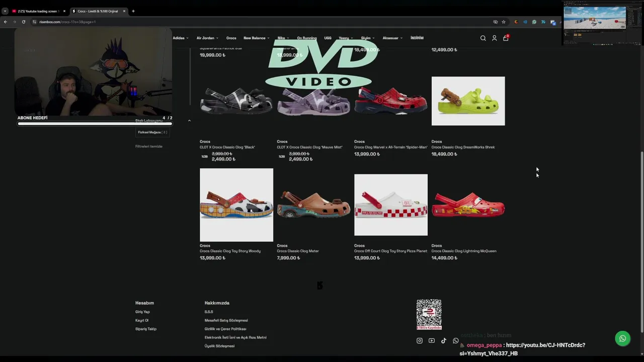This screenshot has width=644, height=362.
Task: Expand the Yeezy menu
Action: click(x=346, y=38)
